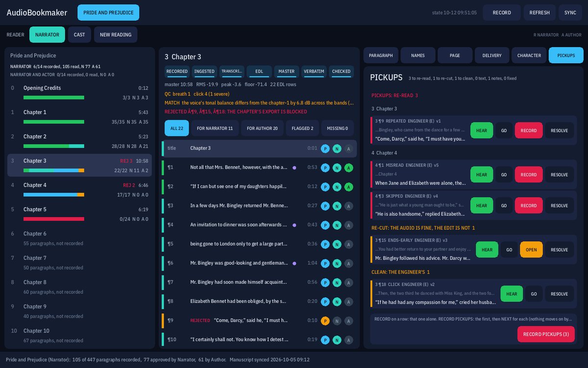
Task: Click RESOLVE on the ¶18 CLICK pickup
Action: click(559, 294)
